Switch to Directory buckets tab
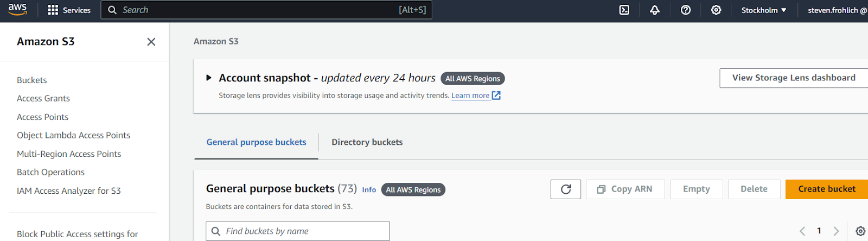 (367, 142)
